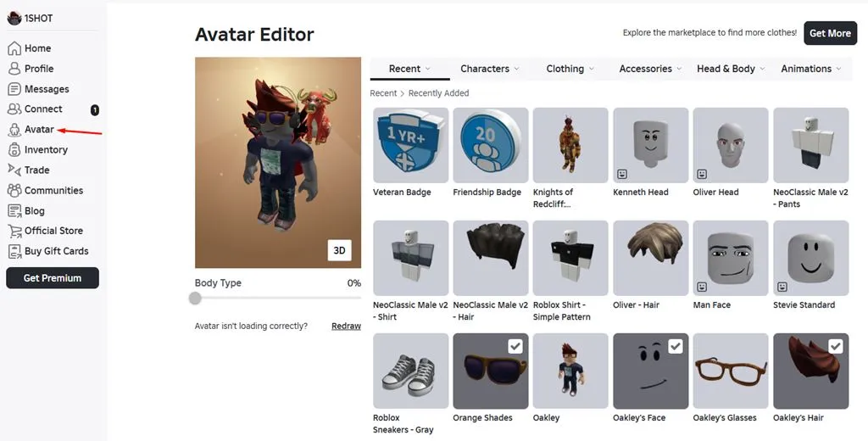Open the Communities sidebar icon

point(14,191)
